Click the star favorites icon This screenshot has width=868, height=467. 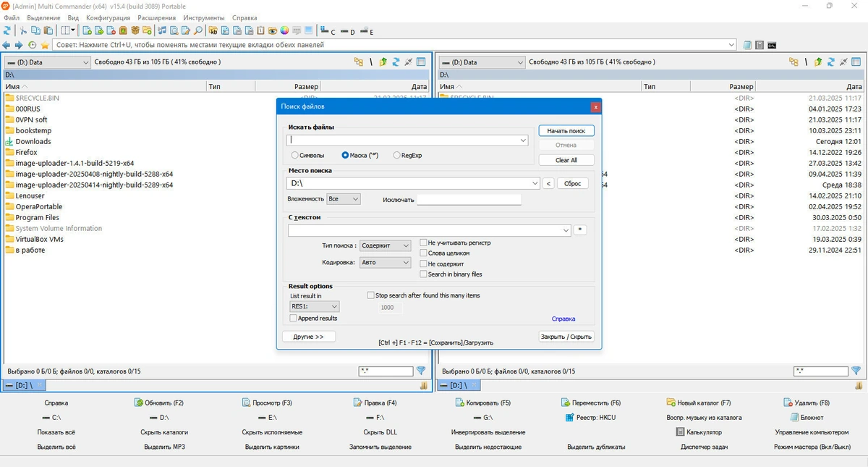(x=45, y=45)
